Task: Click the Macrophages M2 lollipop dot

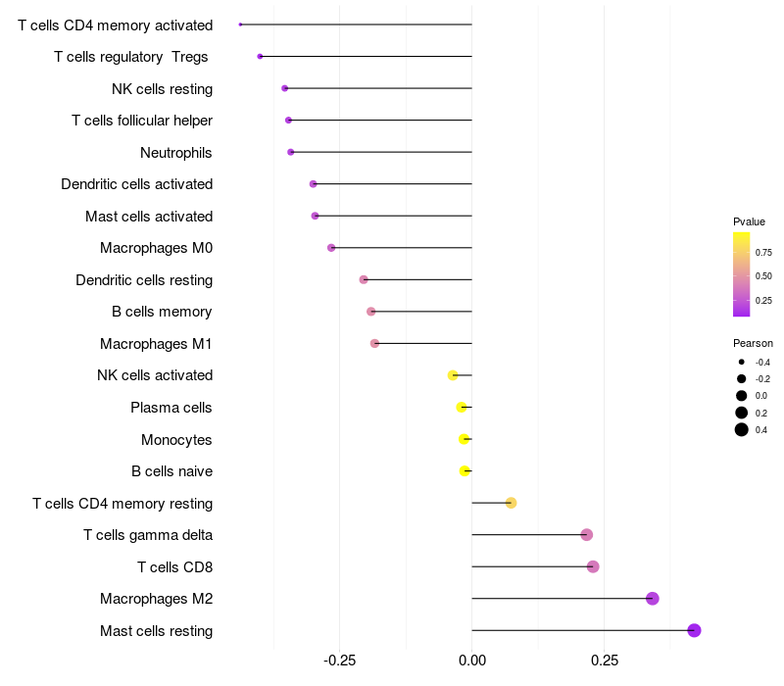Action: [x=652, y=599]
